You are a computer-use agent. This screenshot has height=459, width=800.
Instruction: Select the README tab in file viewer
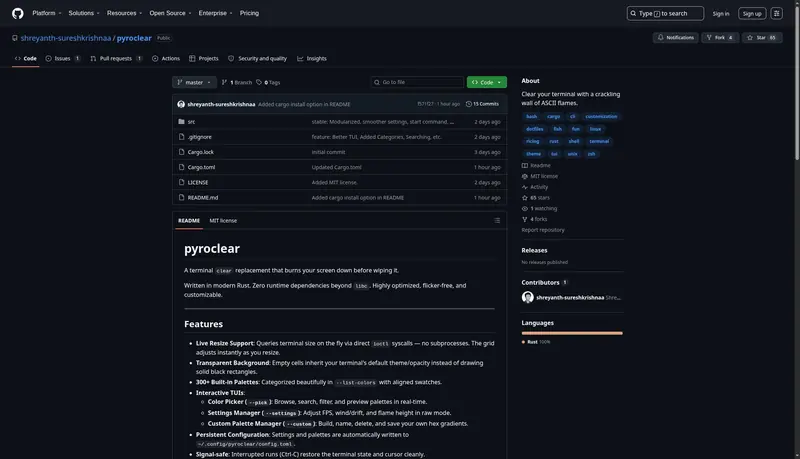tap(189, 221)
